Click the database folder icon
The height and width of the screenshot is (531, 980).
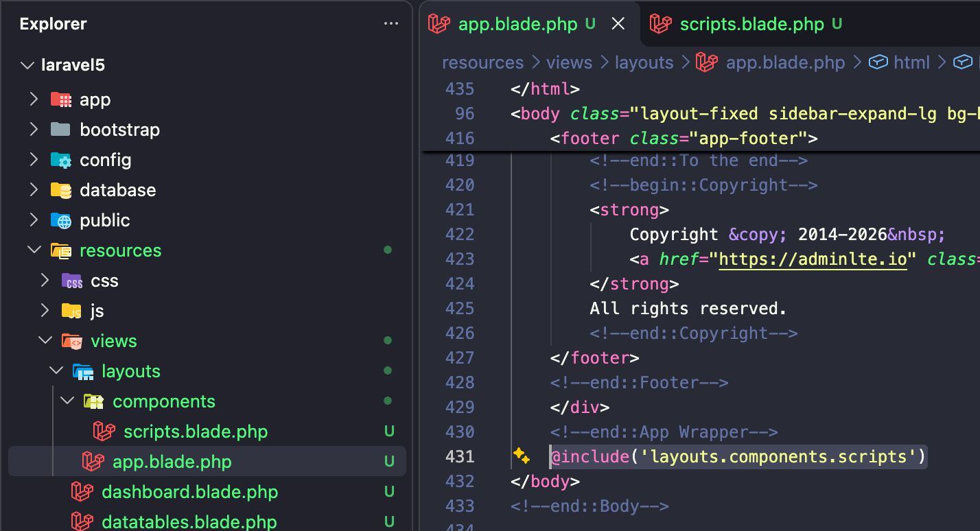click(x=60, y=190)
